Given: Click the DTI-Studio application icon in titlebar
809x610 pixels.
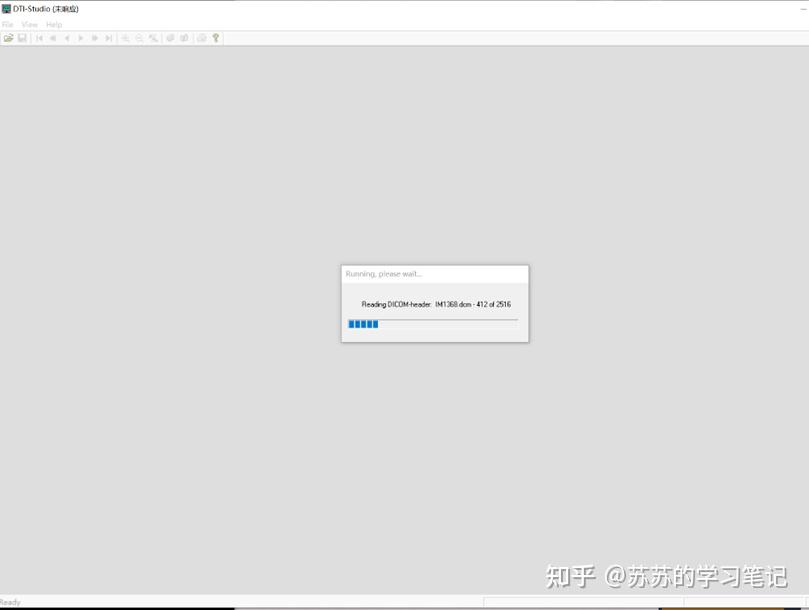Looking at the screenshot, I should (7, 8).
